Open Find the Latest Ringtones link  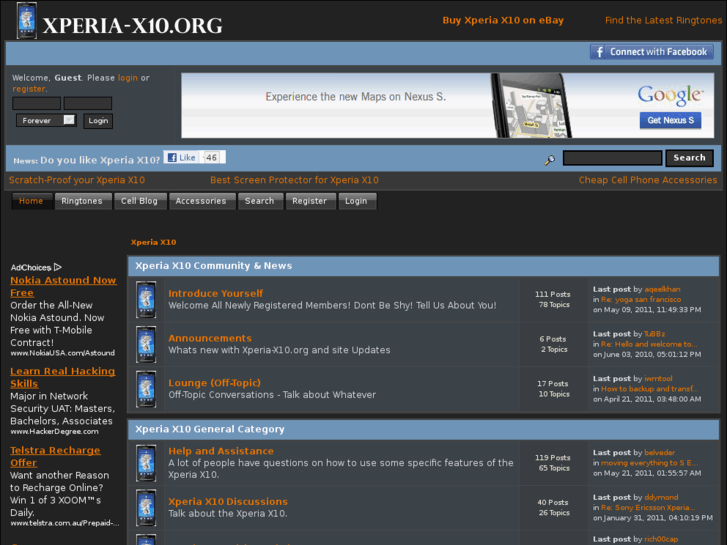(x=663, y=20)
